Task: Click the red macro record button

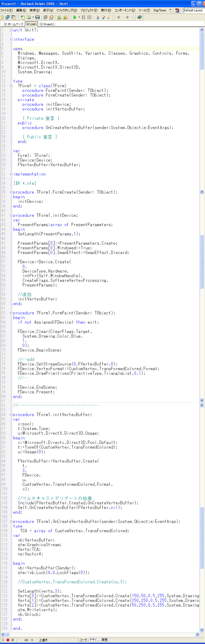Action: (x=8, y=640)
